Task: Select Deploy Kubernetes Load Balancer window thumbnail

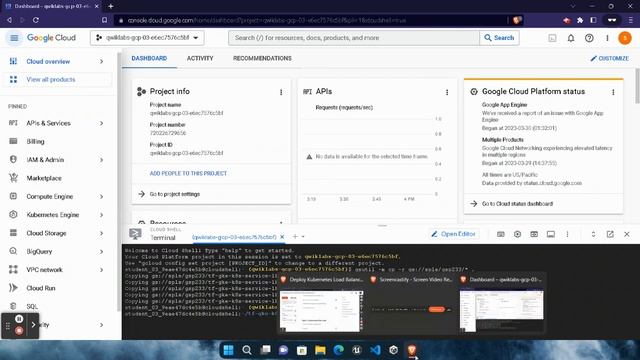Action: point(321,311)
